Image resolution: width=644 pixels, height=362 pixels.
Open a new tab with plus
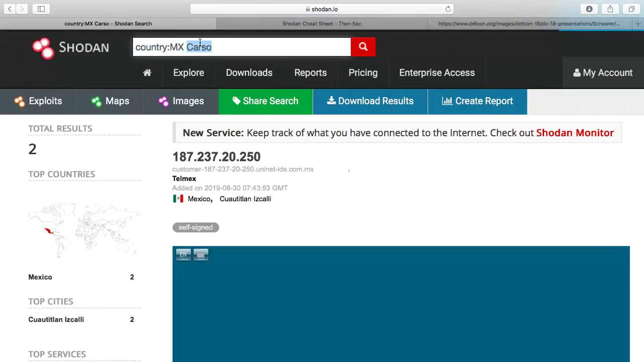tap(638, 24)
